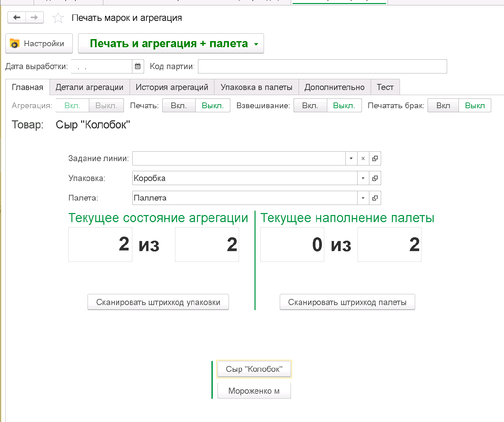Open the Настройки settings button
504x422 pixels.
(39, 43)
